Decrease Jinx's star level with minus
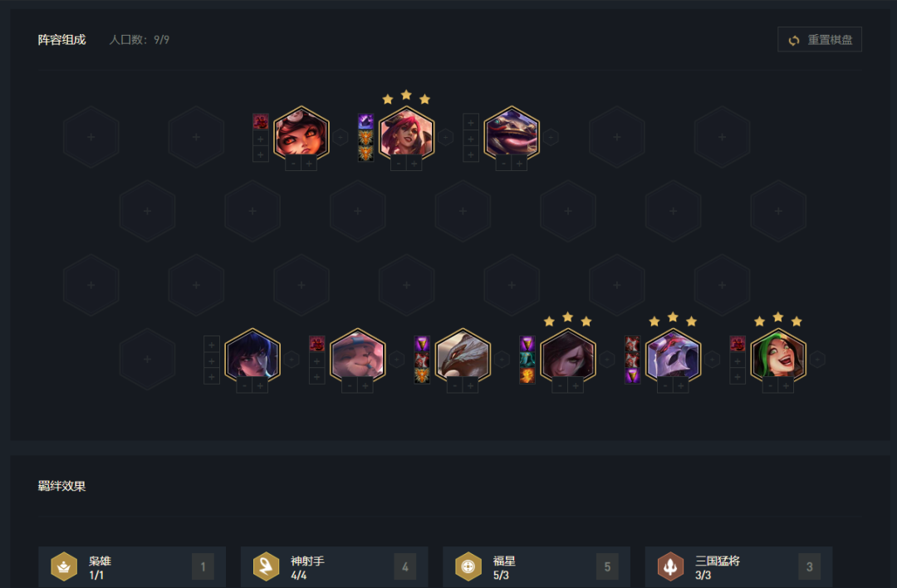Screen dimensions: 897x588 (x=771, y=386)
